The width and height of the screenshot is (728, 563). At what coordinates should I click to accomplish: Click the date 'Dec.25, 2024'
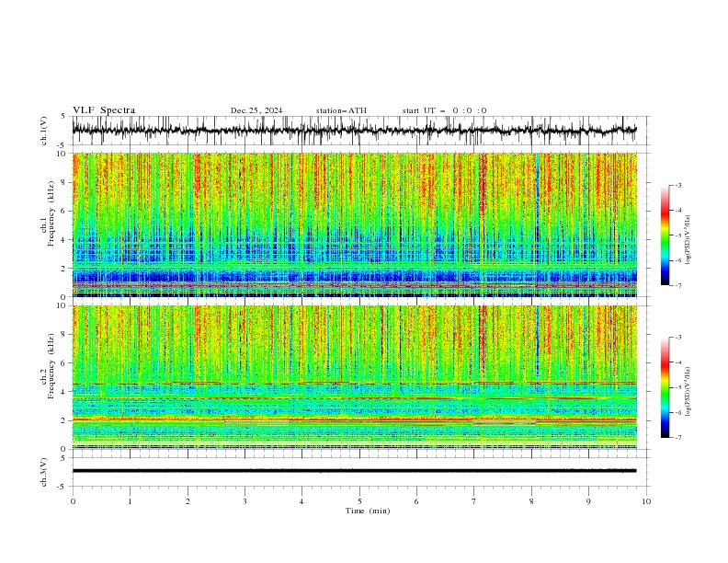pos(256,110)
